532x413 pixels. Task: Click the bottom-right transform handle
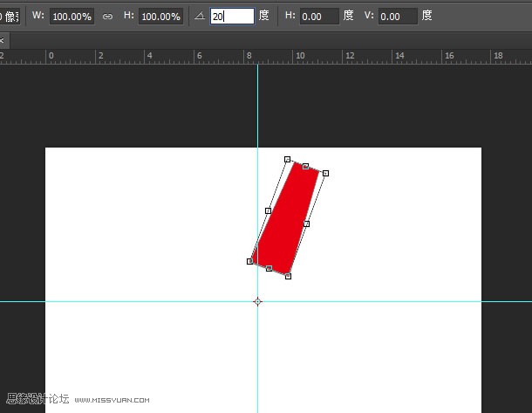(x=288, y=276)
